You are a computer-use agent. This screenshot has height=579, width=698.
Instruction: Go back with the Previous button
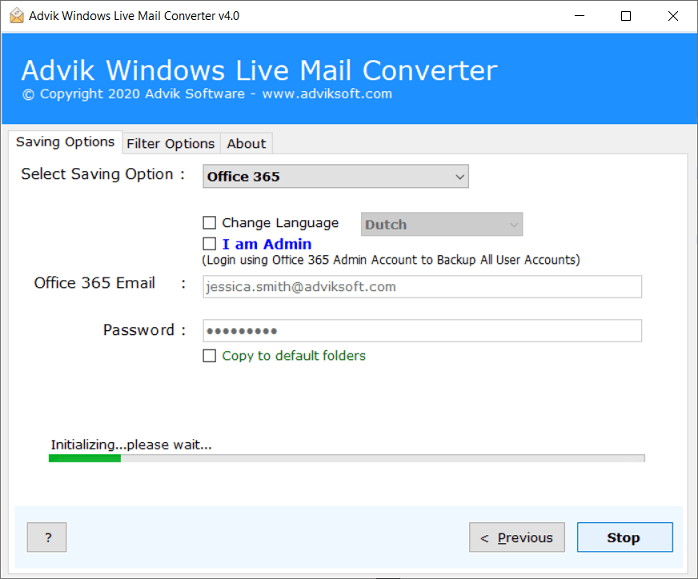[x=517, y=537]
